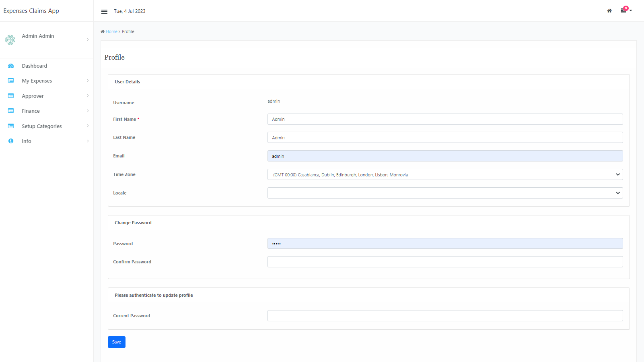
Task: Open the Time Zone dropdown
Action: (445, 175)
